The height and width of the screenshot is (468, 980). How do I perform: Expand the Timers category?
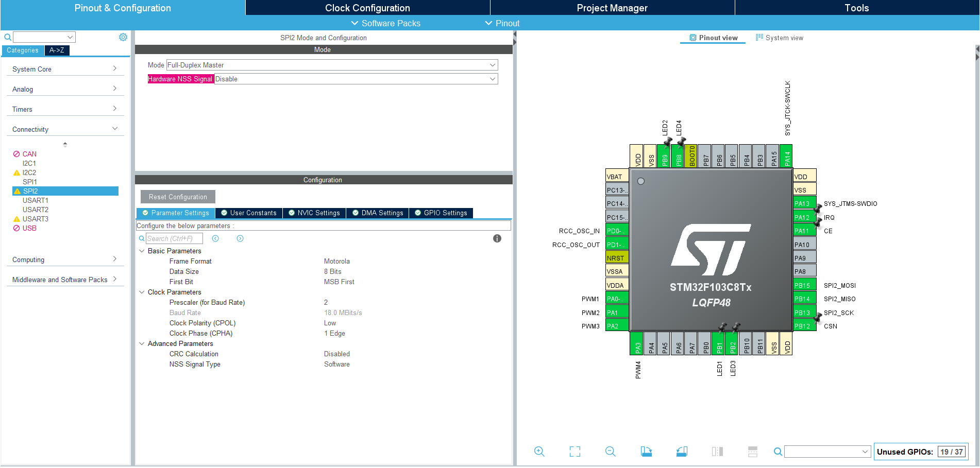pos(65,109)
